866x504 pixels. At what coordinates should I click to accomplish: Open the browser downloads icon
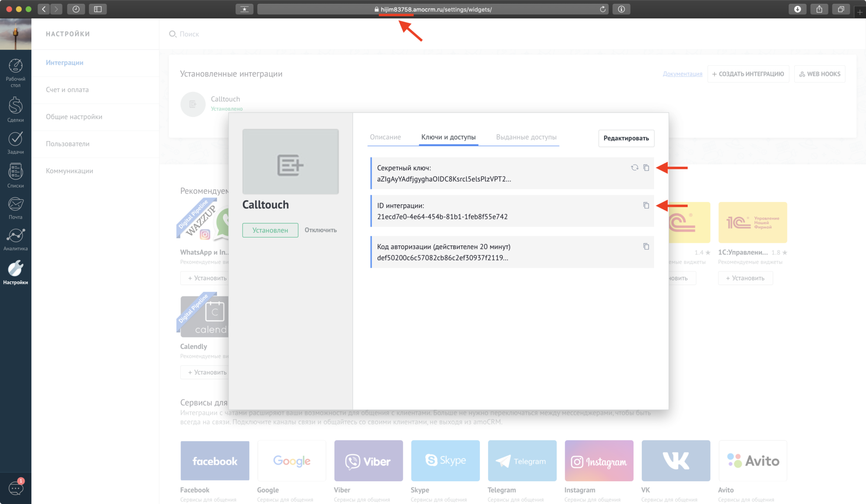click(x=797, y=9)
